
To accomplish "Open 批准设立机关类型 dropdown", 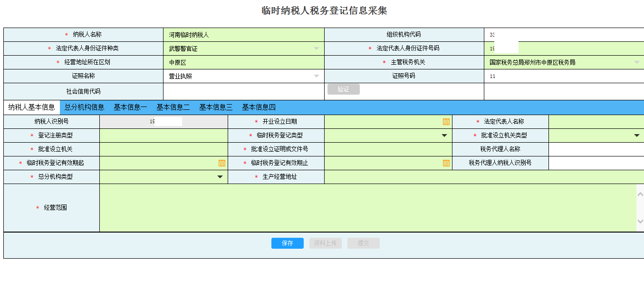I will point(636,136).
